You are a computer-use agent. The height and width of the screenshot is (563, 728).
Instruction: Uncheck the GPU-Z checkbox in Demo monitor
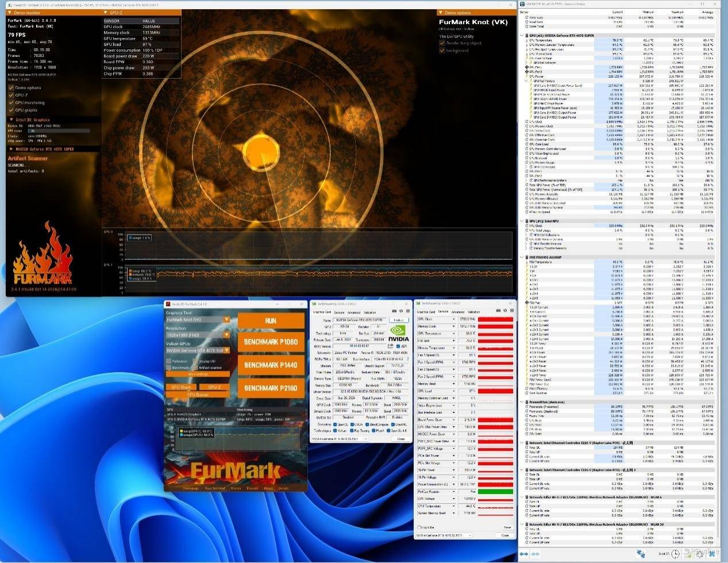(11, 95)
